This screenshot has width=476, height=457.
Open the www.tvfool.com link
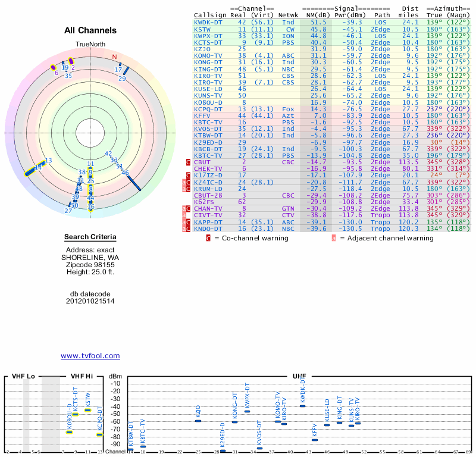(90, 356)
